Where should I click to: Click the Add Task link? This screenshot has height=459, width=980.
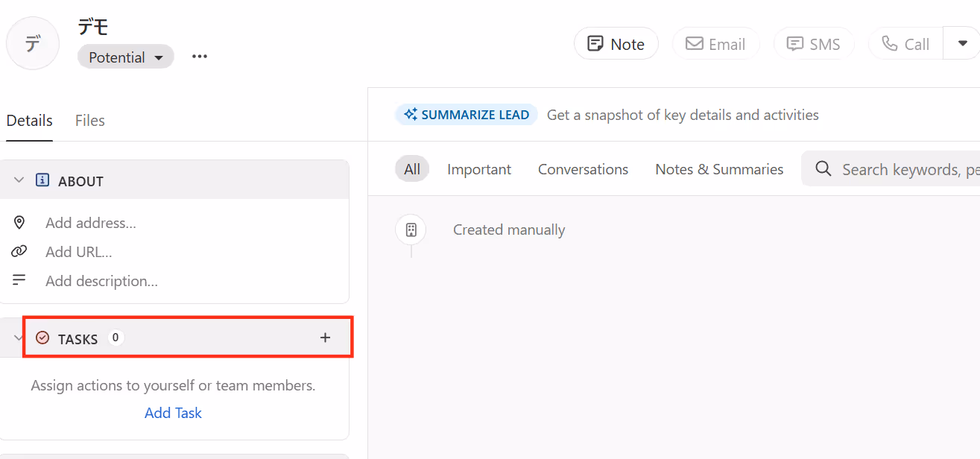pyautogui.click(x=173, y=413)
